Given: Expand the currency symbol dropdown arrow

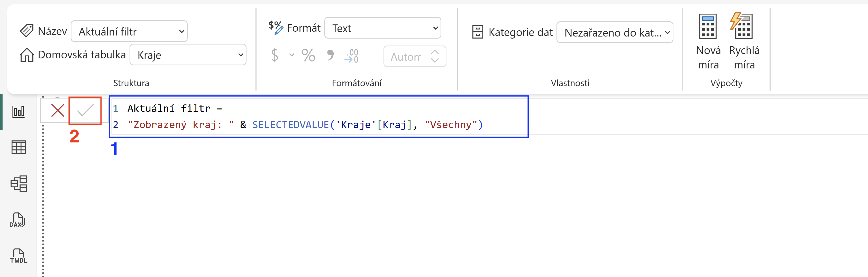Looking at the screenshot, I should click(x=291, y=55).
